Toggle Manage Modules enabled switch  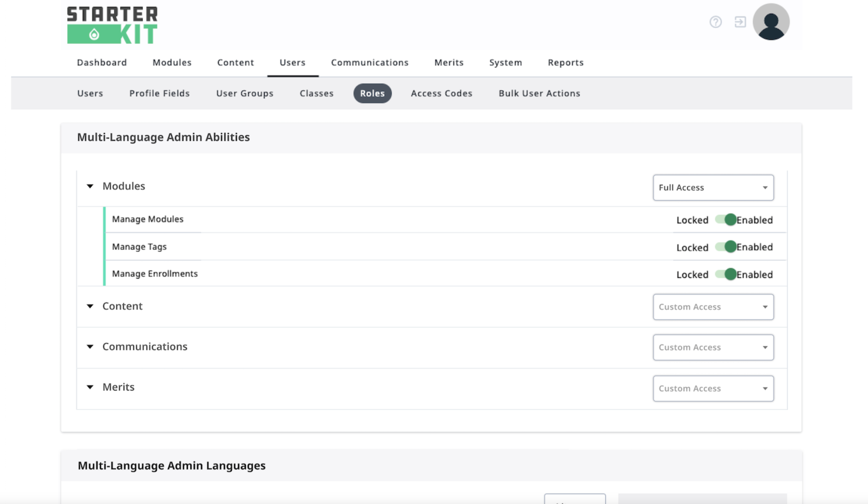[725, 220]
